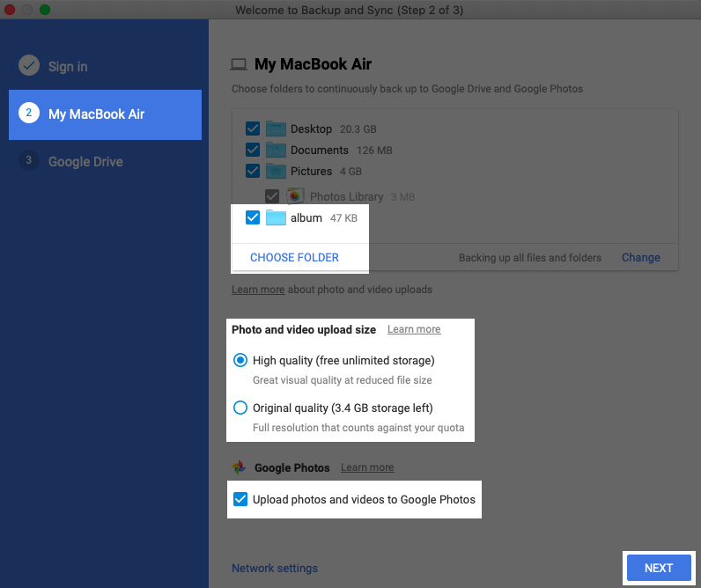The image size is (701, 588).
Task: Click the CHOOSE FOLDER button
Action: (x=294, y=257)
